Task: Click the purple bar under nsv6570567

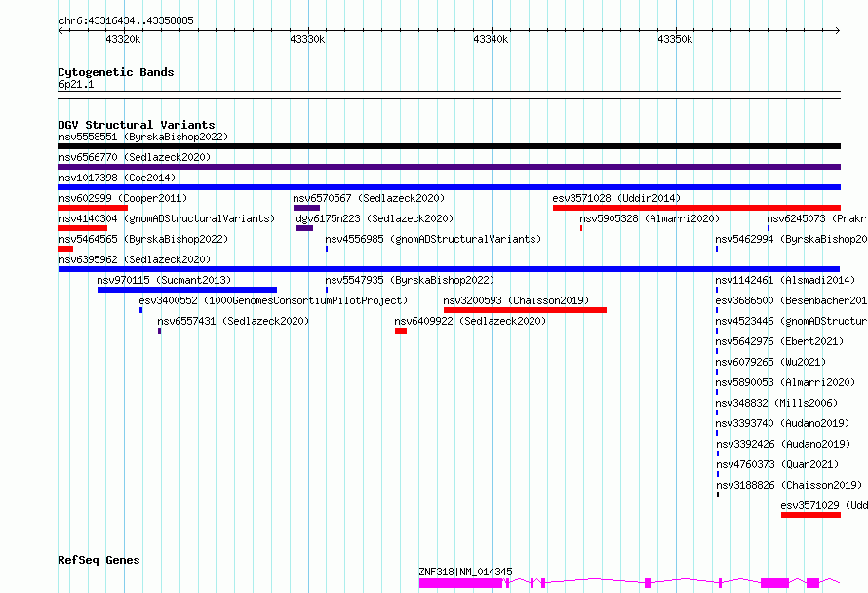Action: tap(306, 208)
